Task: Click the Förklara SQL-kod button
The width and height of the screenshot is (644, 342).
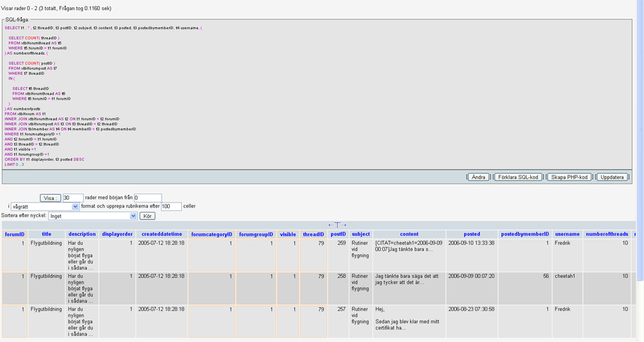Action: pos(518,177)
